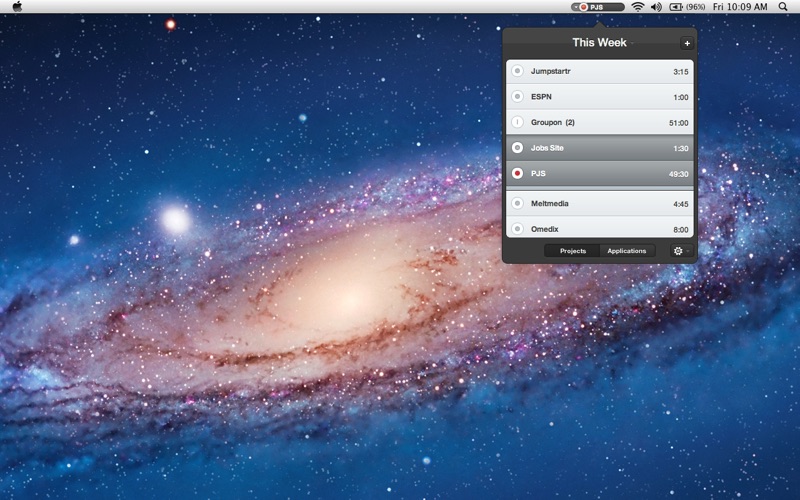The image size is (800, 500).
Task: Select the PJS project name
Action: (538, 173)
